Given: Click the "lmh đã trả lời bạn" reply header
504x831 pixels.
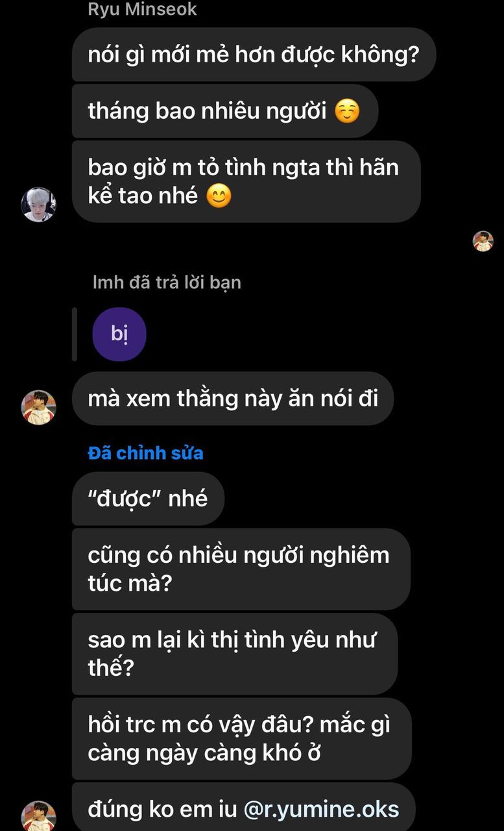Looking at the screenshot, I should [167, 282].
